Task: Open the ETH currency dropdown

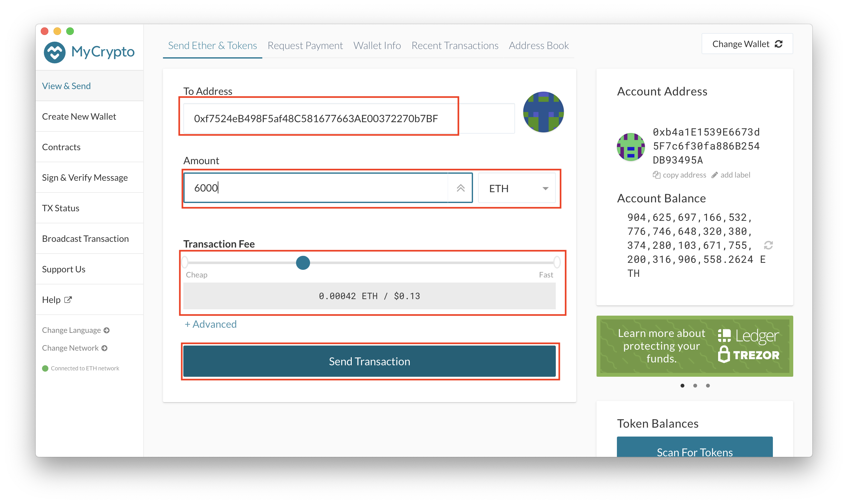Action: pos(517,188)
